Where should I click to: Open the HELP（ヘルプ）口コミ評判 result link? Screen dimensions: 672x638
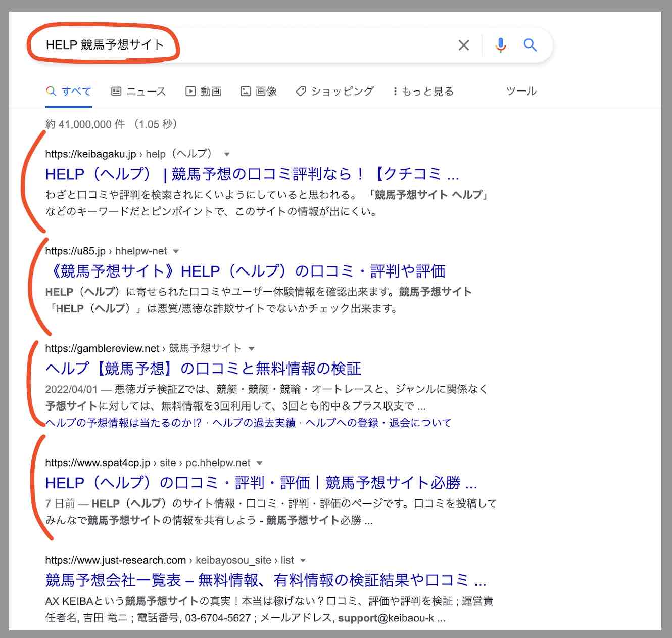[251, 175]
